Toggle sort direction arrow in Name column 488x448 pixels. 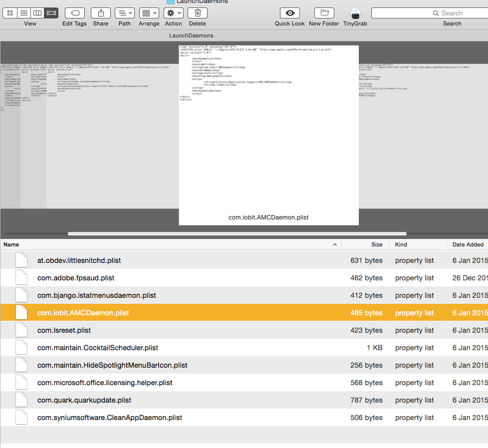(x=335, y=244)
